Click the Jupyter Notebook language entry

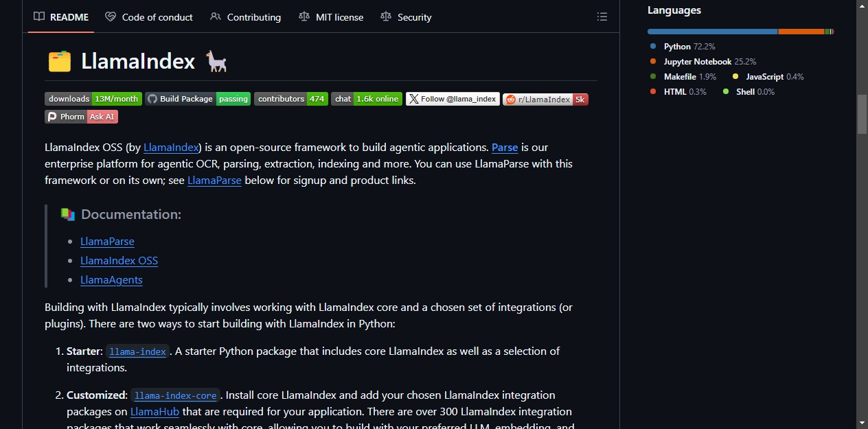[703, 62]
